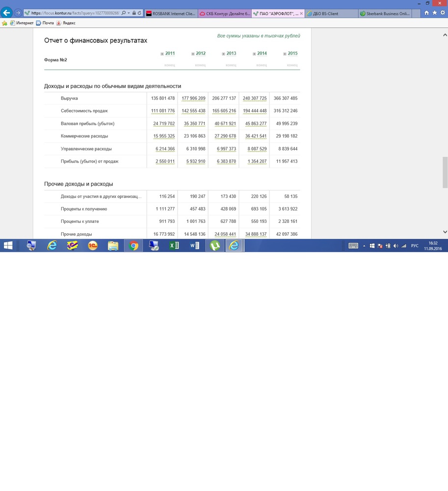This screenshot has height=491, width=448.
Task: Open the address bar search dropdown arrow
Action: (x=129, y=13)
